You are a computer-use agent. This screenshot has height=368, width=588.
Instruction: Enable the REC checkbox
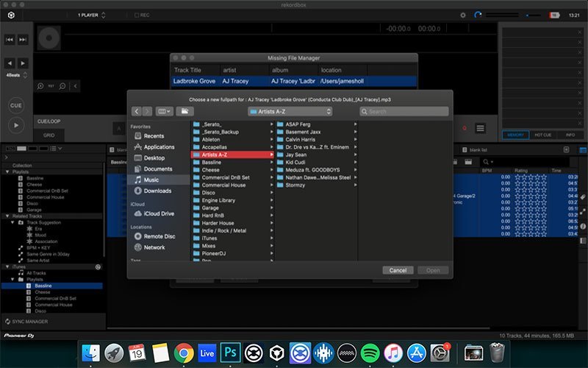[x=137, y=15]
